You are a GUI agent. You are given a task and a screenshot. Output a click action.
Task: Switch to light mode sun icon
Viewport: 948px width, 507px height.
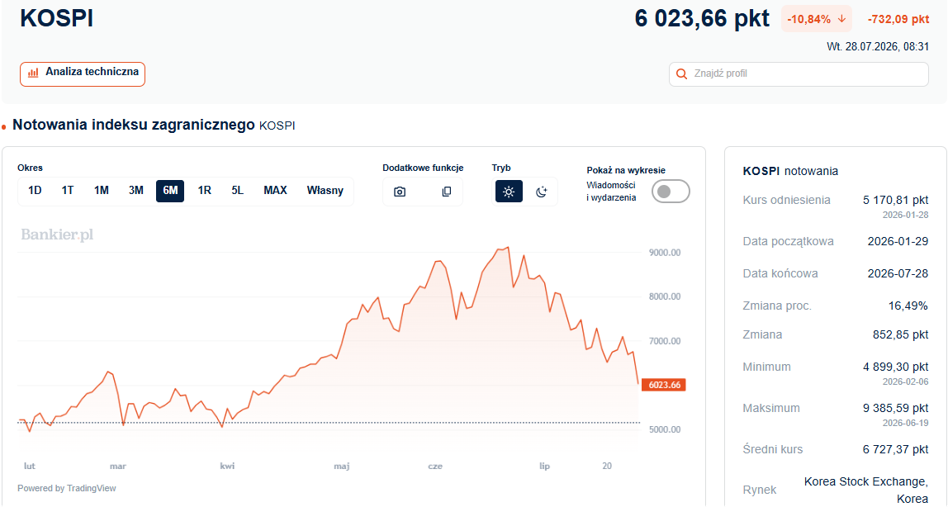tap(508, 192)
